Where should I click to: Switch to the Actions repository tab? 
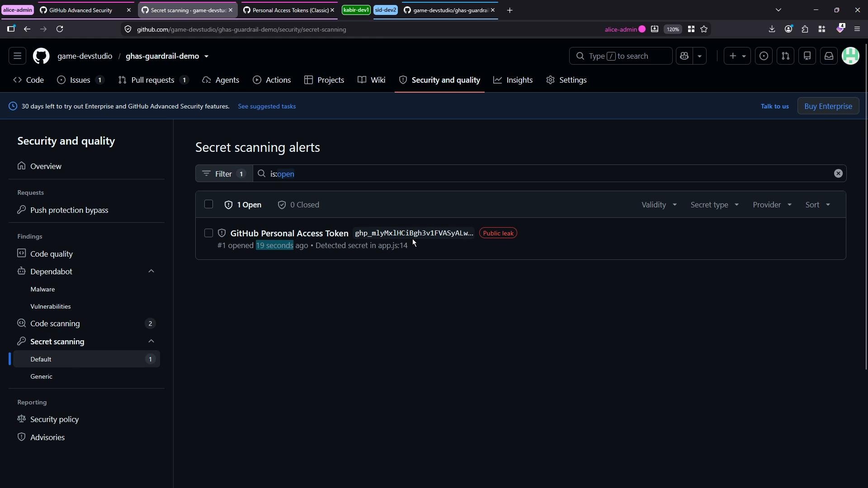coord(272,80)
